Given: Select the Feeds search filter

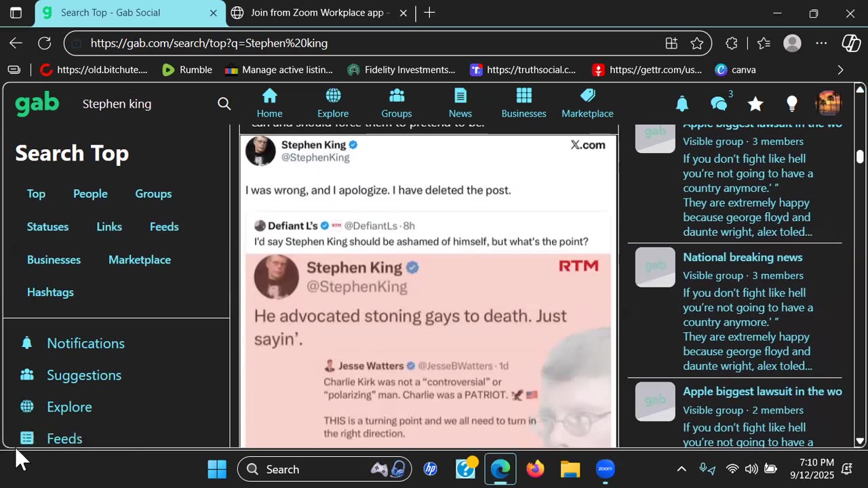Looking at the screenshot, I should (x=164, y=227).
